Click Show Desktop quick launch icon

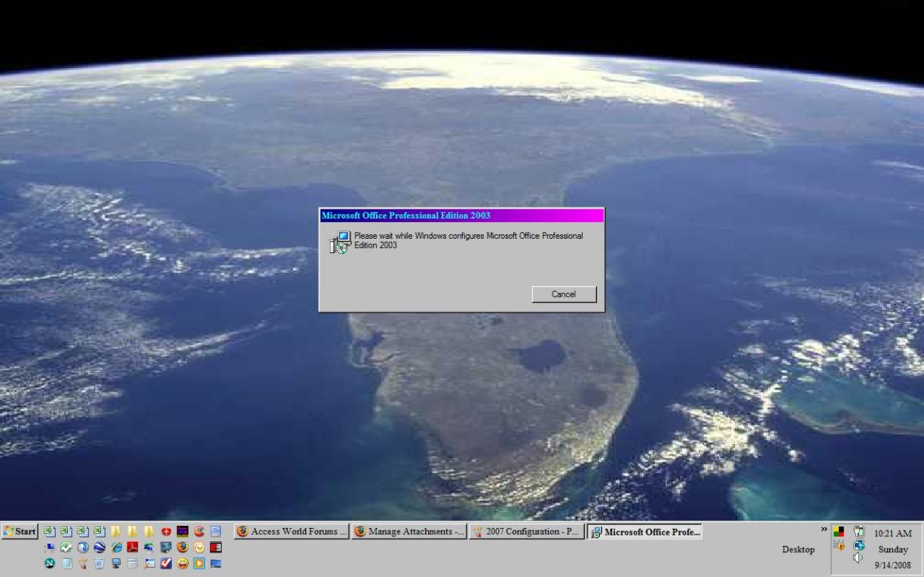coord(216,563)
